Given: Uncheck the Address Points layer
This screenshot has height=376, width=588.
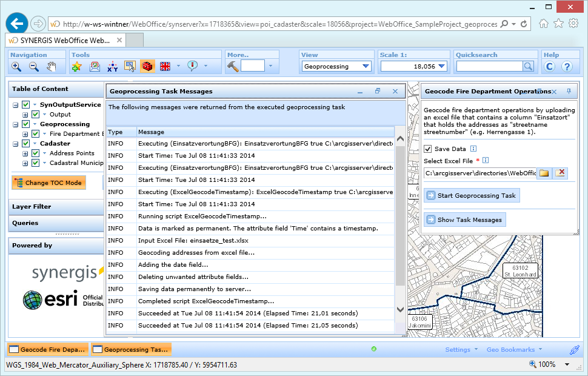Looking at the screenshot, I should click(35, 153).
